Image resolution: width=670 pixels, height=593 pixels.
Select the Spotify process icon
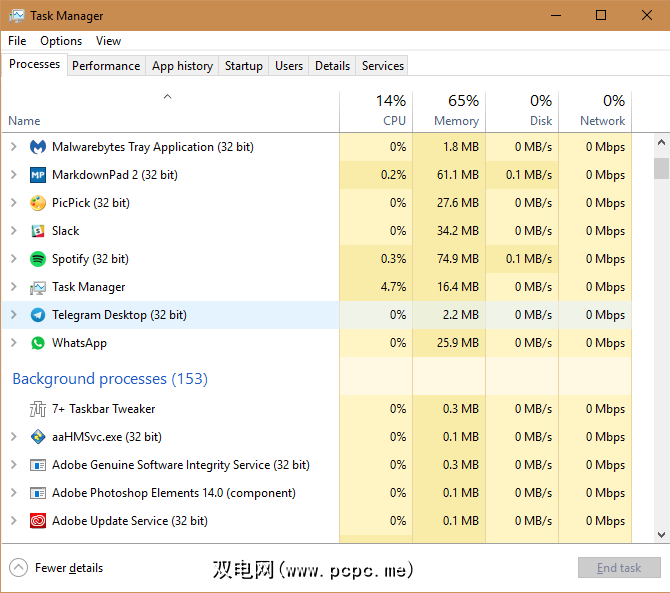tap(38, 259)
